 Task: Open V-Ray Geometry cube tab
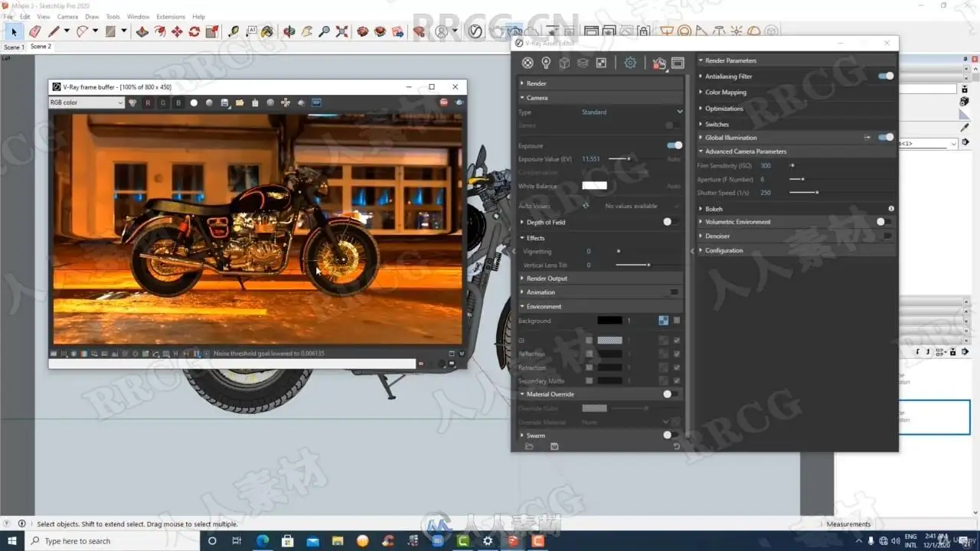[564, 63]
